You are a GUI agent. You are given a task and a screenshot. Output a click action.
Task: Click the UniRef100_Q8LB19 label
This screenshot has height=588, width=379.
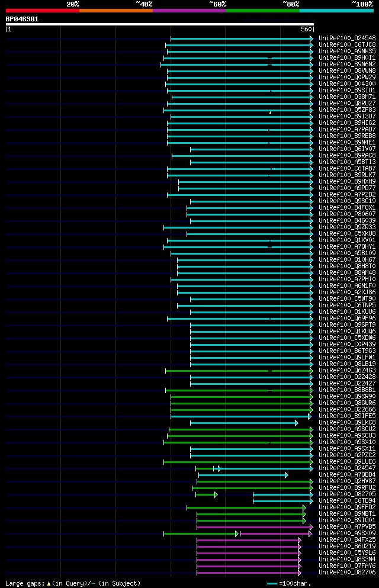pyautogui.click(x=347, y=364)
